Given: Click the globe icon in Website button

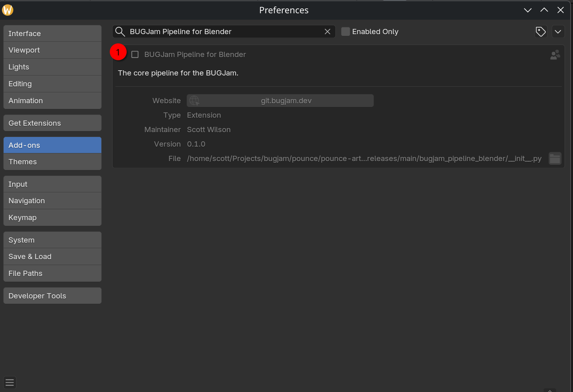Looking at the screenshot, I should (194, 101).
